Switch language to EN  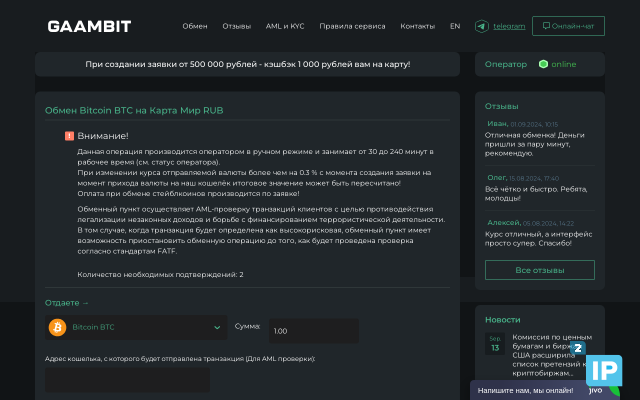pyautogui.click(x=455, y=26)
